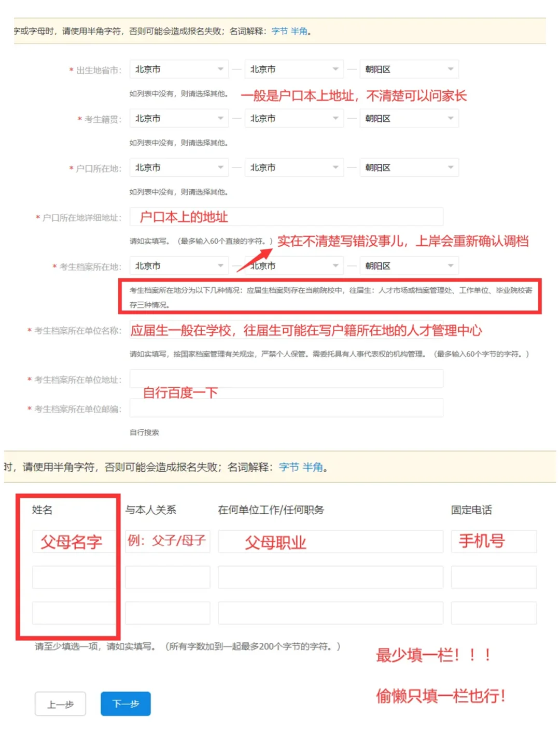Open the second 出生地 city dropdown

(x=293, y=69)
